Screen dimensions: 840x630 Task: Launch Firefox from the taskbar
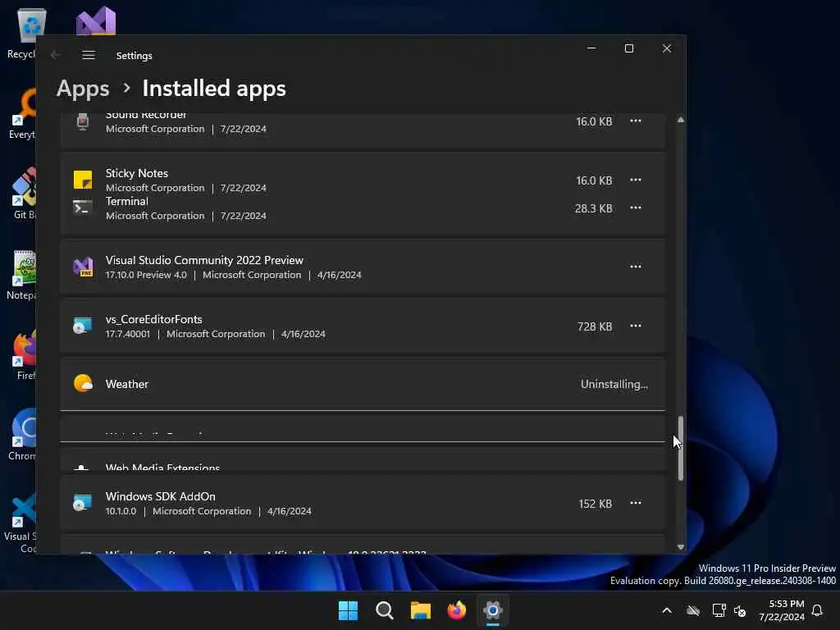(456, 610)
